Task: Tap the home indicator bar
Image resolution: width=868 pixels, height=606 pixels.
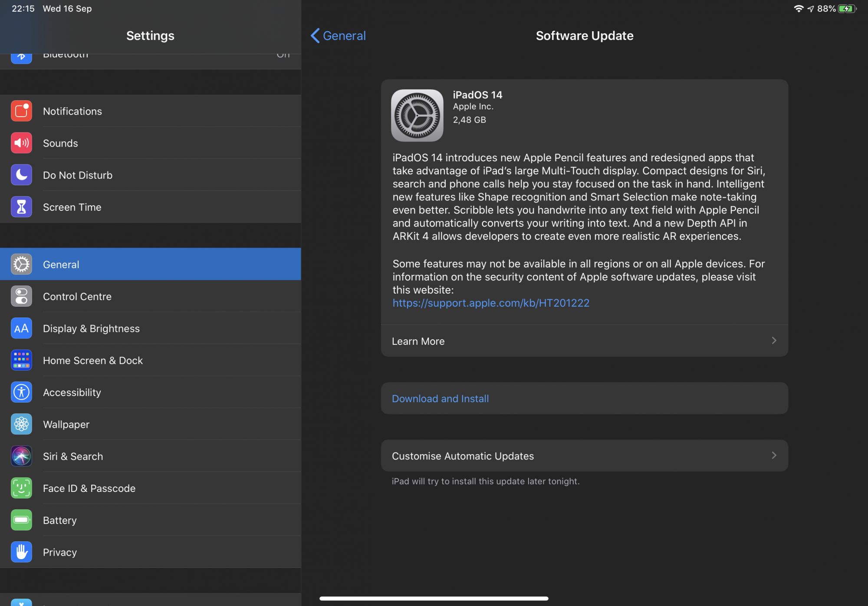Action: point(434,598)
